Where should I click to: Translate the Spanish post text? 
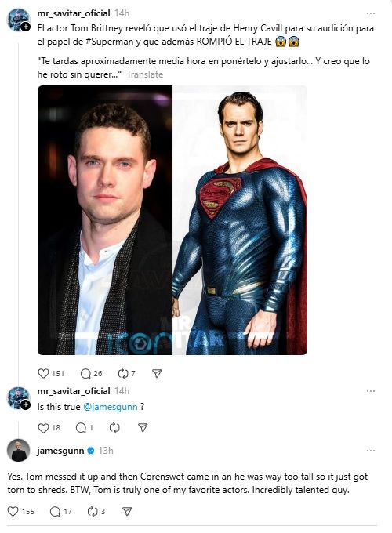[x=145, y=74]
